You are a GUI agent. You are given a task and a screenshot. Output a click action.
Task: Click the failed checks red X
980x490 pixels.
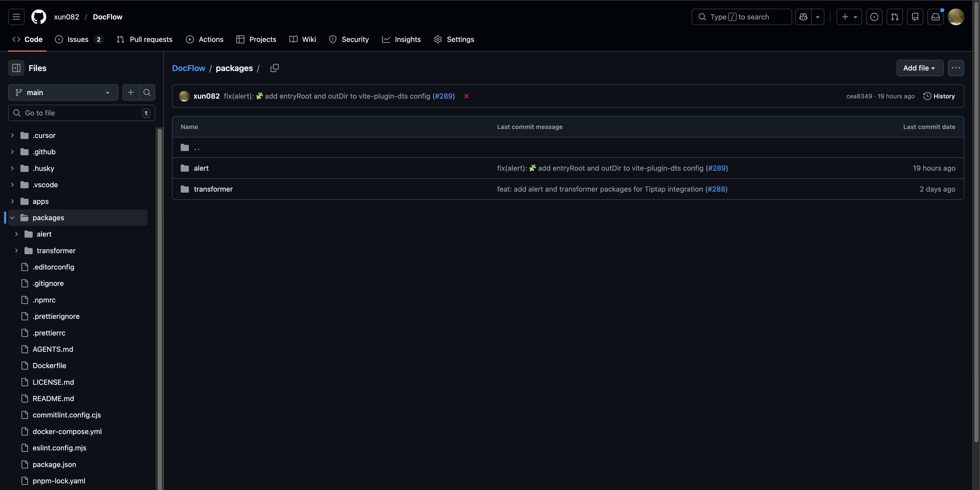click(466, 96)
